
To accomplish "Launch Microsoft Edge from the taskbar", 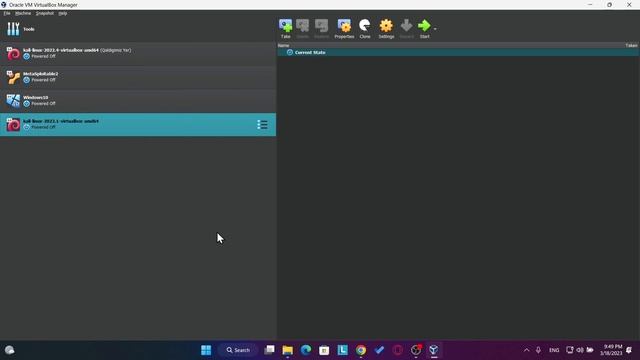I will point(306,350).
